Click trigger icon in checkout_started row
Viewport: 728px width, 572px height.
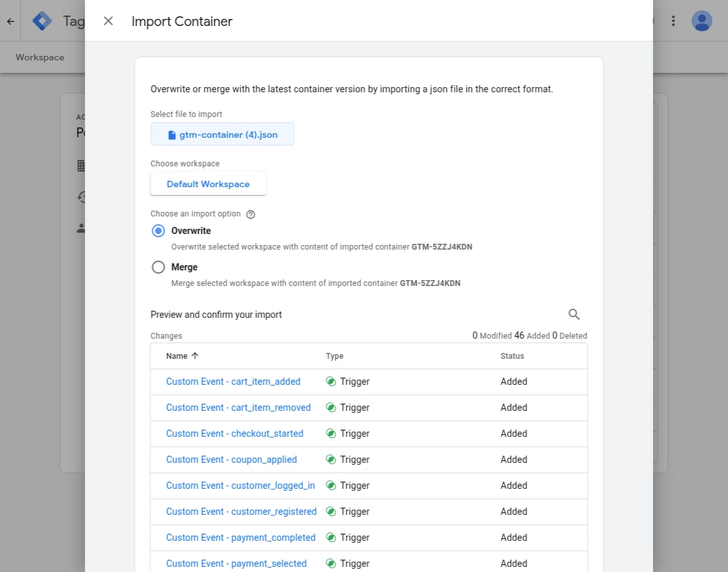(331, 434)
